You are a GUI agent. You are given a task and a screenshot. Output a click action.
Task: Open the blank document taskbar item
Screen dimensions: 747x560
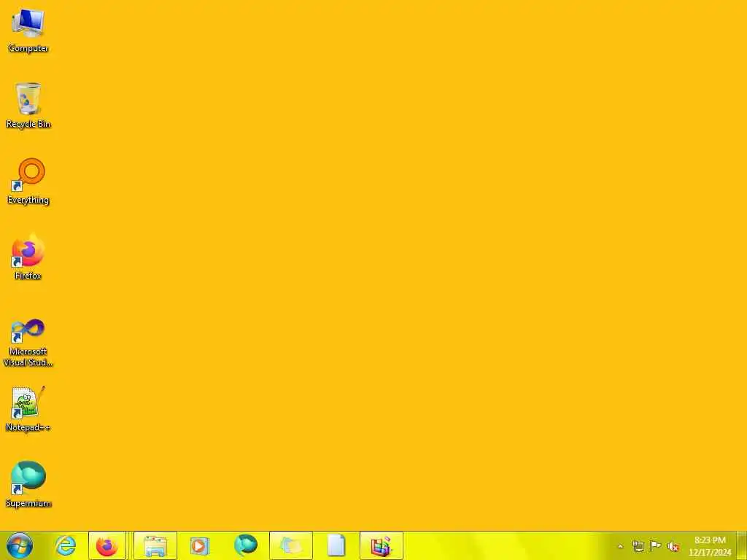[x=336, y=545]
